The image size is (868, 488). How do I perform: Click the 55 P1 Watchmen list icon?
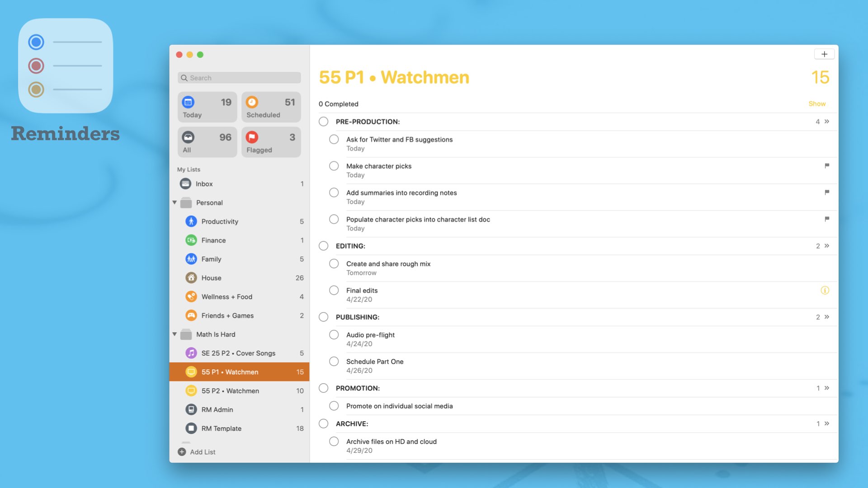pyautogui.click(x=191, y=372)
